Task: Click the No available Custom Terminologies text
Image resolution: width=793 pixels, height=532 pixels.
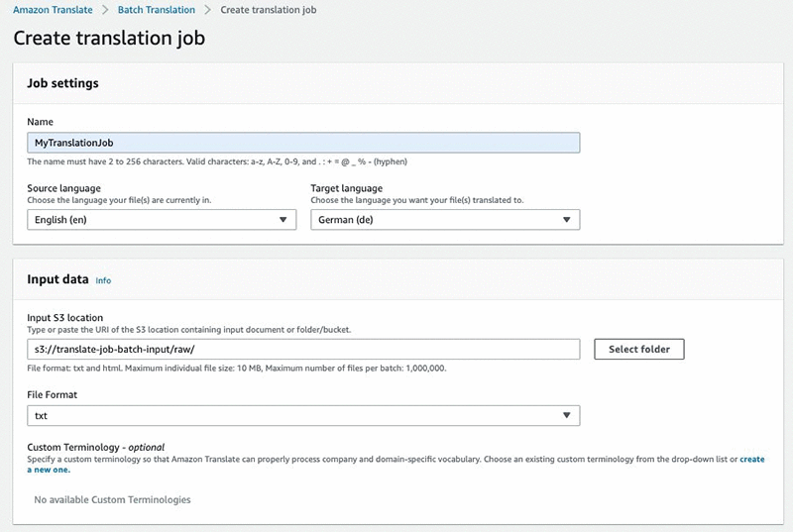Action: (x=112, y=499)
